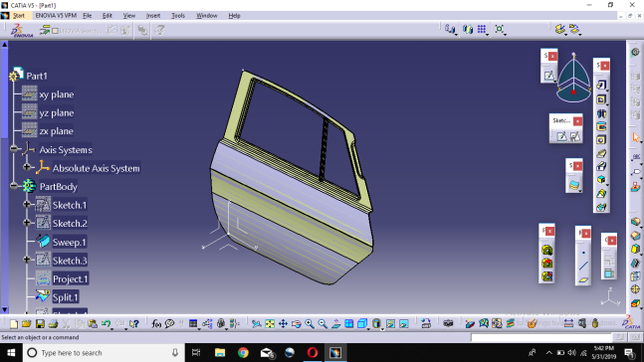Select the Point tool in floating toolbar

[583, 253]
